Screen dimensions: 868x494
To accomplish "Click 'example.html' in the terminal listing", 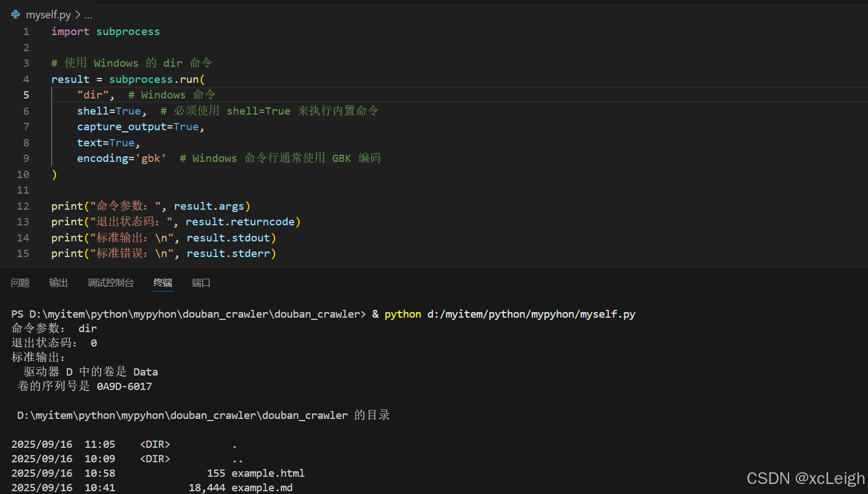I will (268, 473).
